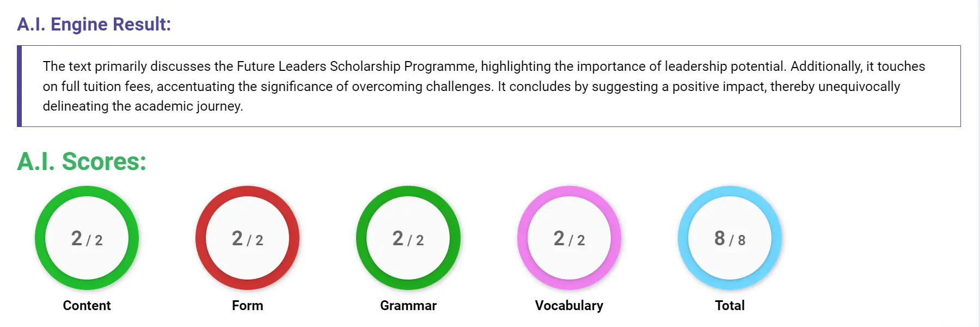The width and height of the screenshot is (980, 327).
Task: Click the Grammar score gauge
Action: [408, 238]
